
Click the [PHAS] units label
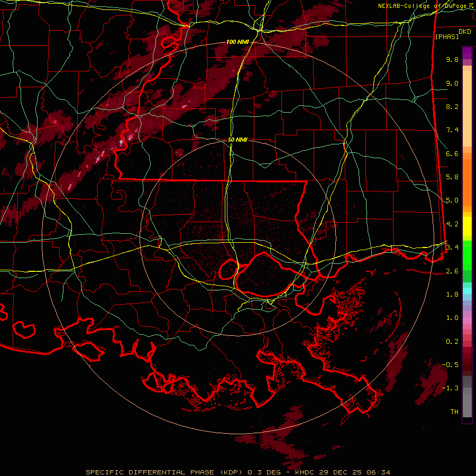(447, 36)
